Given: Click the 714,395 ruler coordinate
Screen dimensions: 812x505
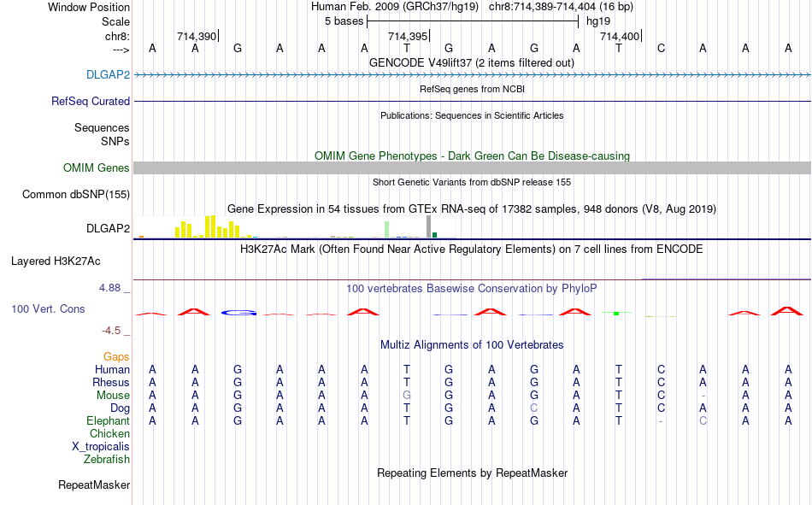Looking at the screenshot, I should [408, 36].
